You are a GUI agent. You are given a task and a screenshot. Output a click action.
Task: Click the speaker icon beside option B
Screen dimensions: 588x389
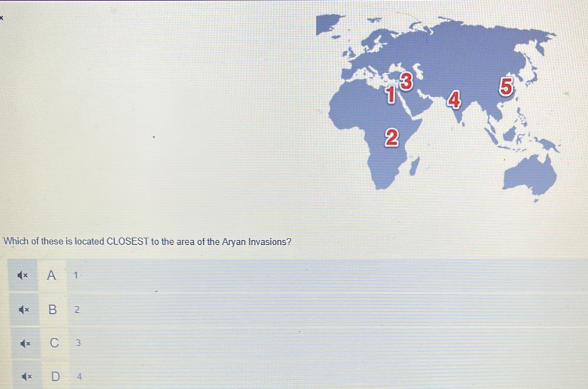pos(24,309)
